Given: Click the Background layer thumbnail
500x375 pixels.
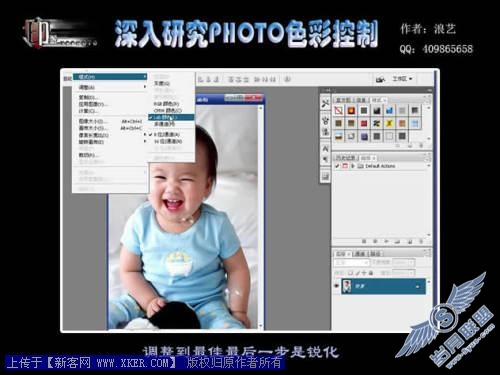Looking at the screenshot, I should pos(347,287).
